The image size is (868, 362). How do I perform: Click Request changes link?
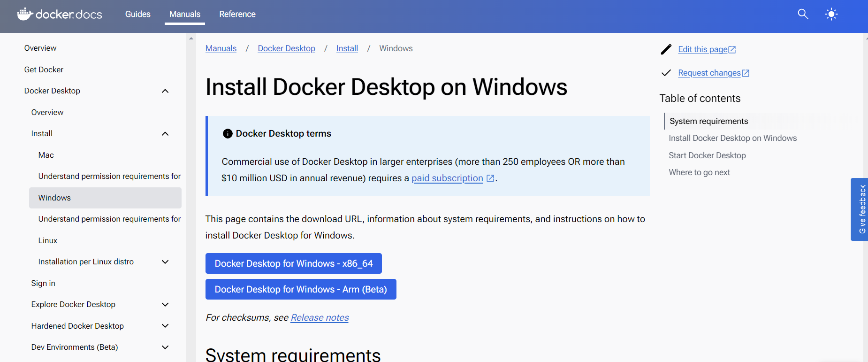tap(709, 73)
